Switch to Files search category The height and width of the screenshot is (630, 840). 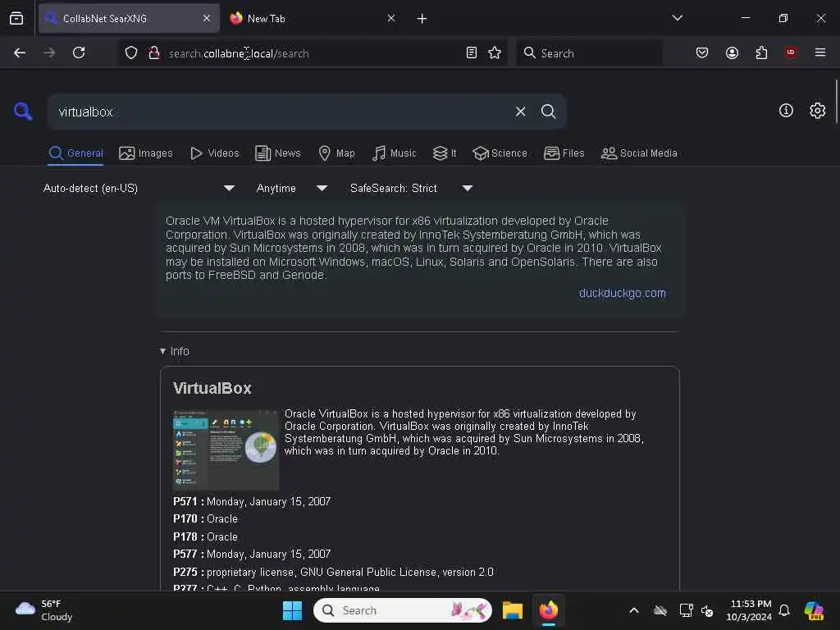(x=564, y=153)
